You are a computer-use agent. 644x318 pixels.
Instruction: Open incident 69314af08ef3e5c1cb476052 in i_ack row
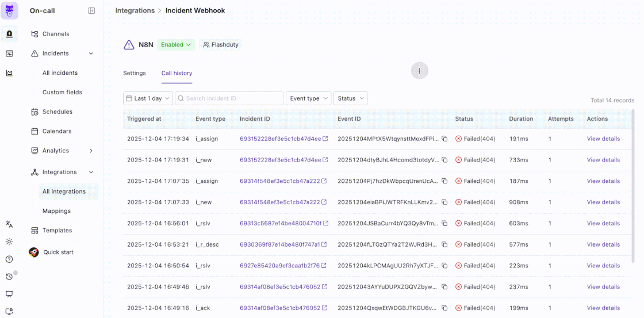point(280,308)
